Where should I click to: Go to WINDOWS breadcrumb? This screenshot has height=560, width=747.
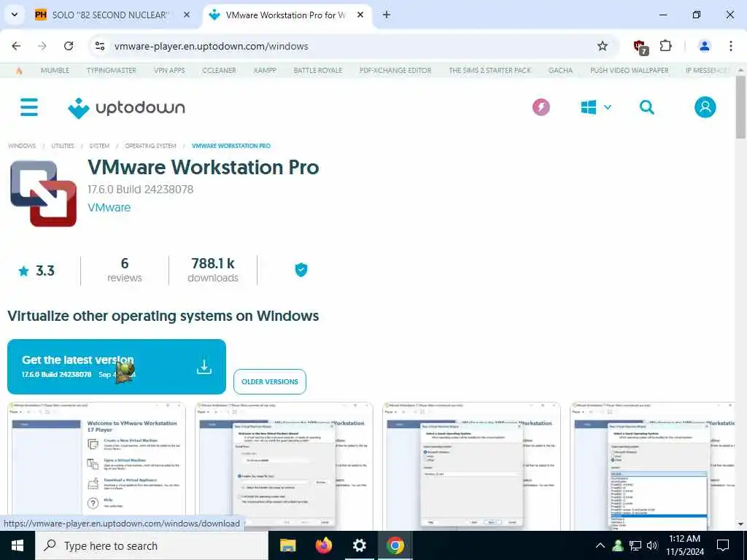point(22,146)
